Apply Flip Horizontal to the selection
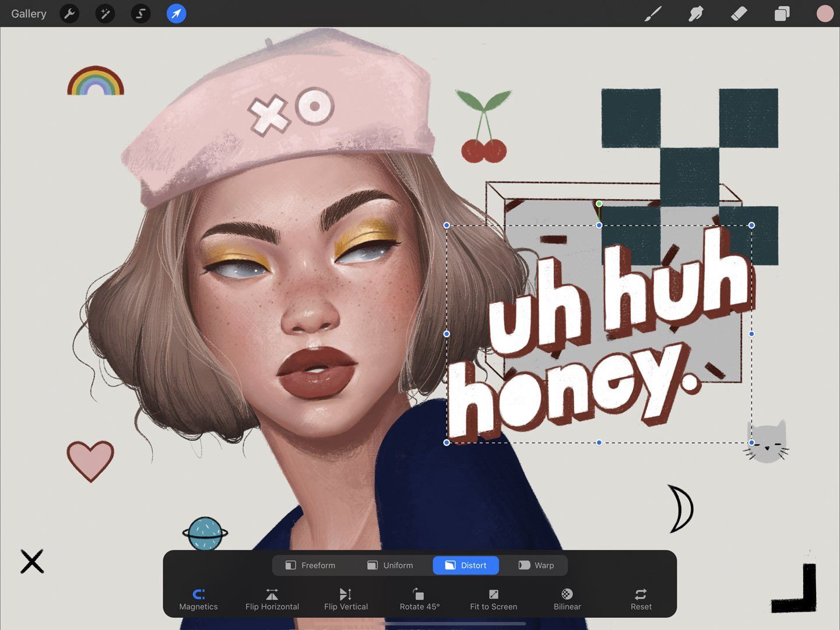Image resolution: width=840 pixels, height=630 pixels. (x=272, y=599)
